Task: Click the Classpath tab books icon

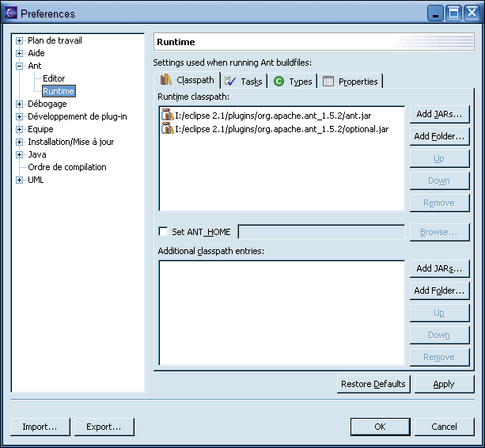Action: 166,80
